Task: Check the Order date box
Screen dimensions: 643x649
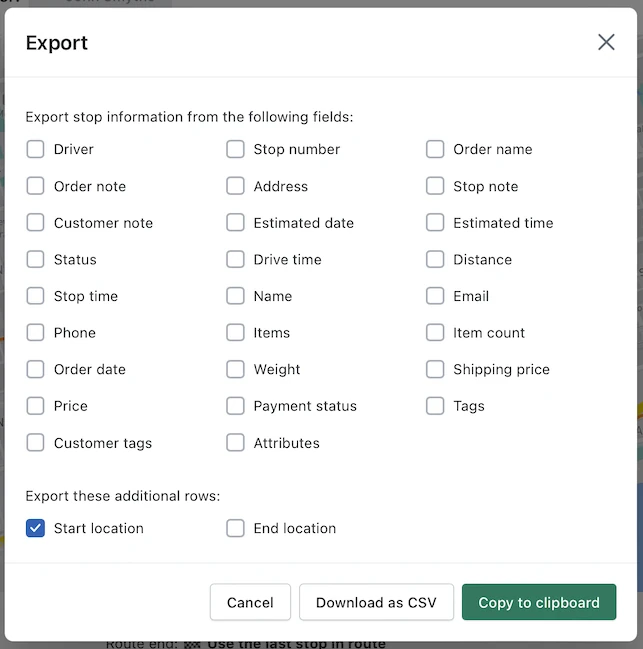Action: click(35, 369)
